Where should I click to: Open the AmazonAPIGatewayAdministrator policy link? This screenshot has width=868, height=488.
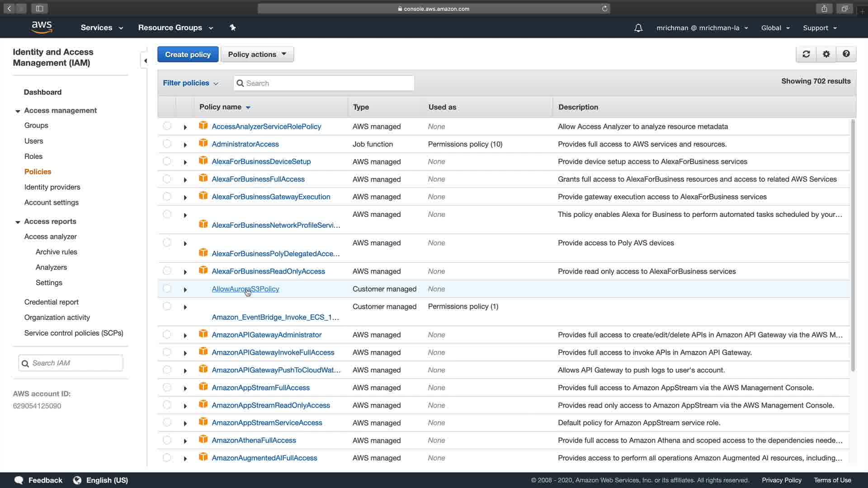[x=266, y=335]
